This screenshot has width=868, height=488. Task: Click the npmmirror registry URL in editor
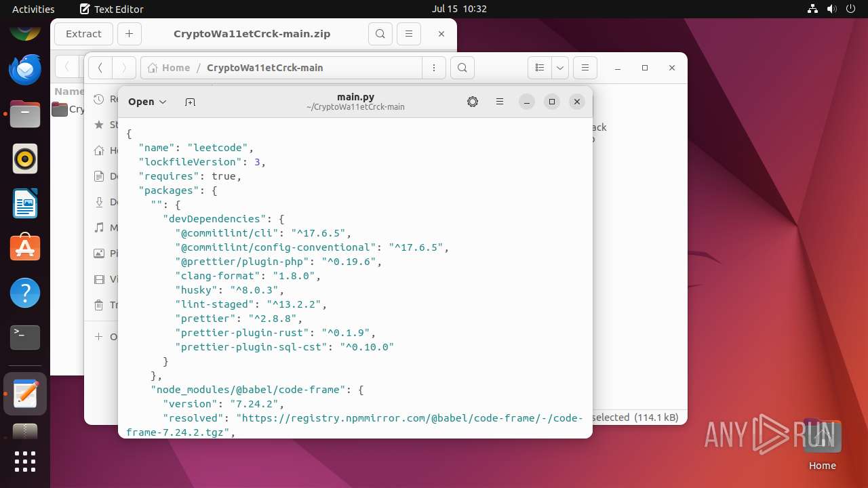pyautogui.click(x=354, y=425)
